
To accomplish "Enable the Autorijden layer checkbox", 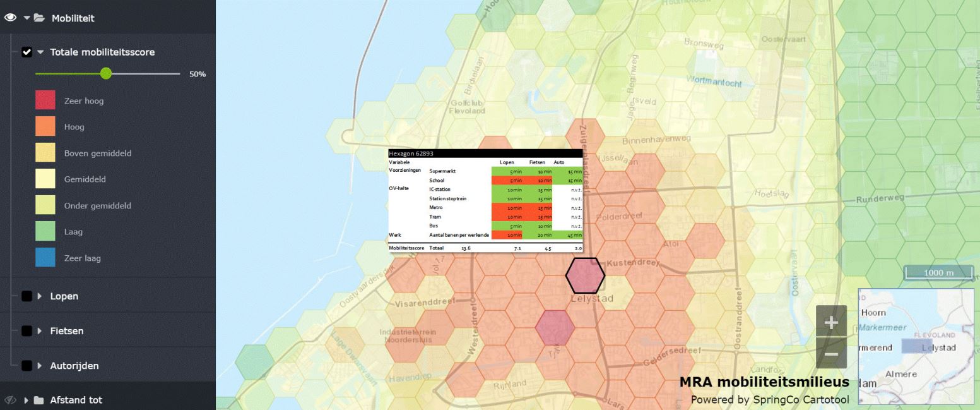I will [x=27, y=366].
